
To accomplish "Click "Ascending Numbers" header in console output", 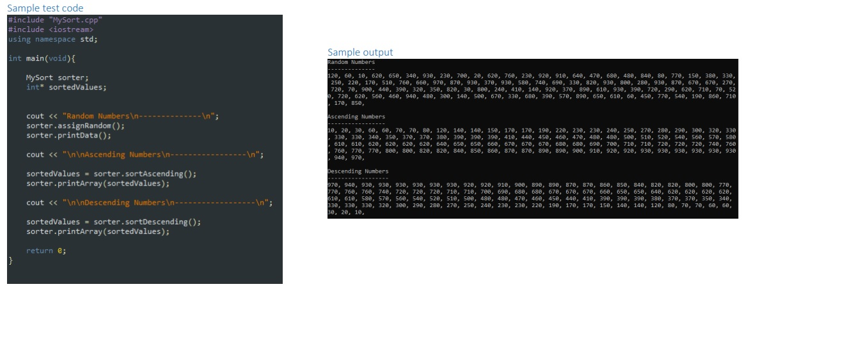I will tap(356, 117).
